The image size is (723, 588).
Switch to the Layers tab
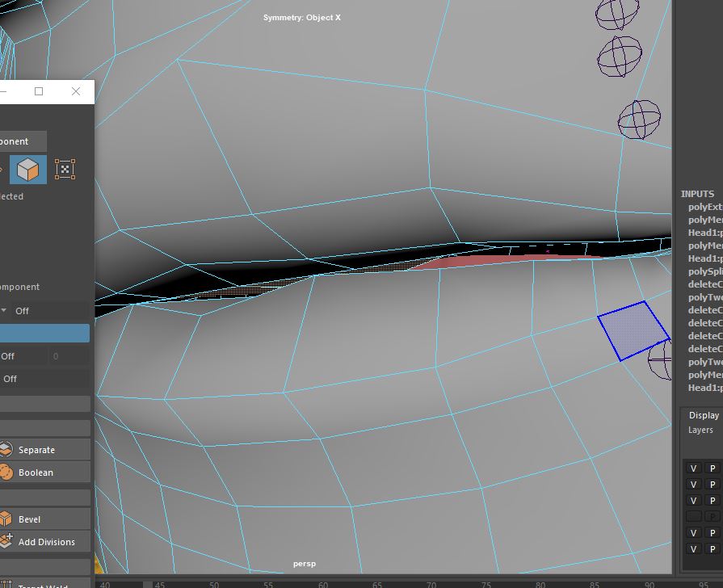pos(700,429)
